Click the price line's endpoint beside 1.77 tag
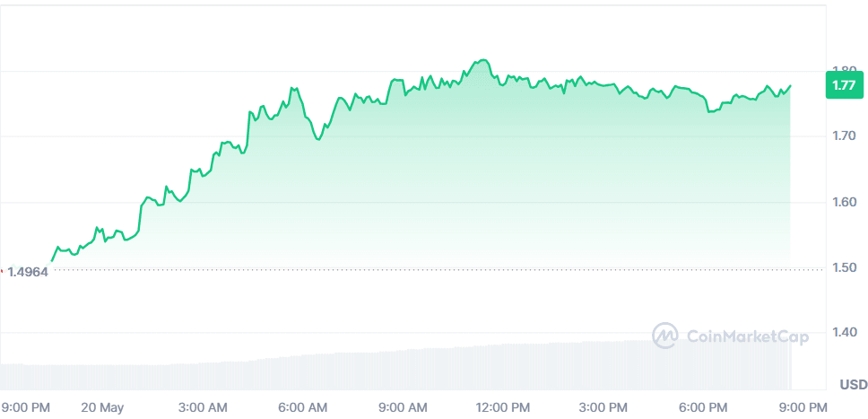 791,86
